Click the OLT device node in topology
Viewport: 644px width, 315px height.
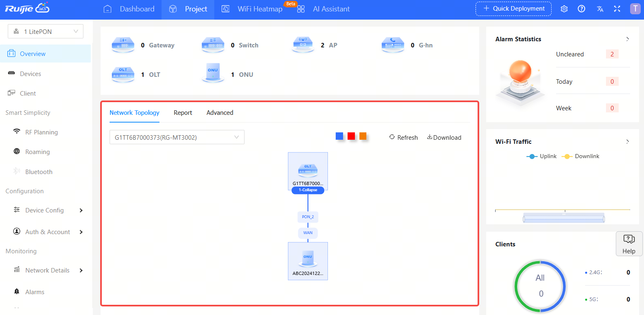click(308, 170)
